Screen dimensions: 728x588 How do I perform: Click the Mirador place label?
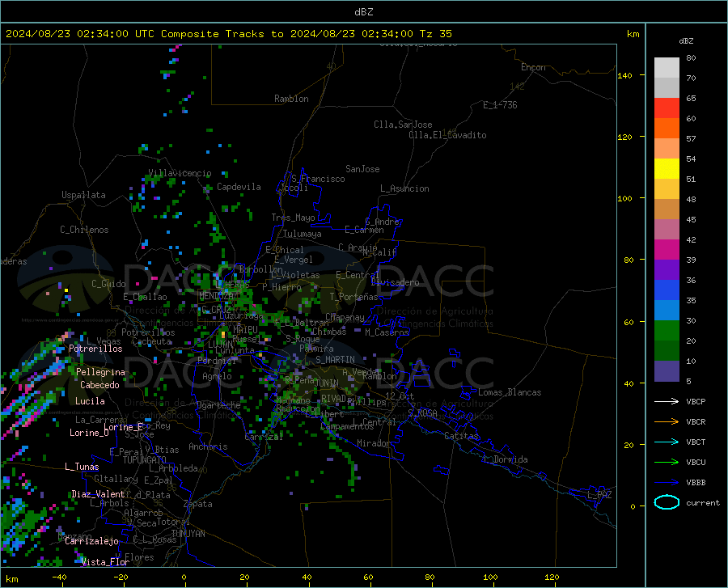pyautogui.click(x=374, y=443)
